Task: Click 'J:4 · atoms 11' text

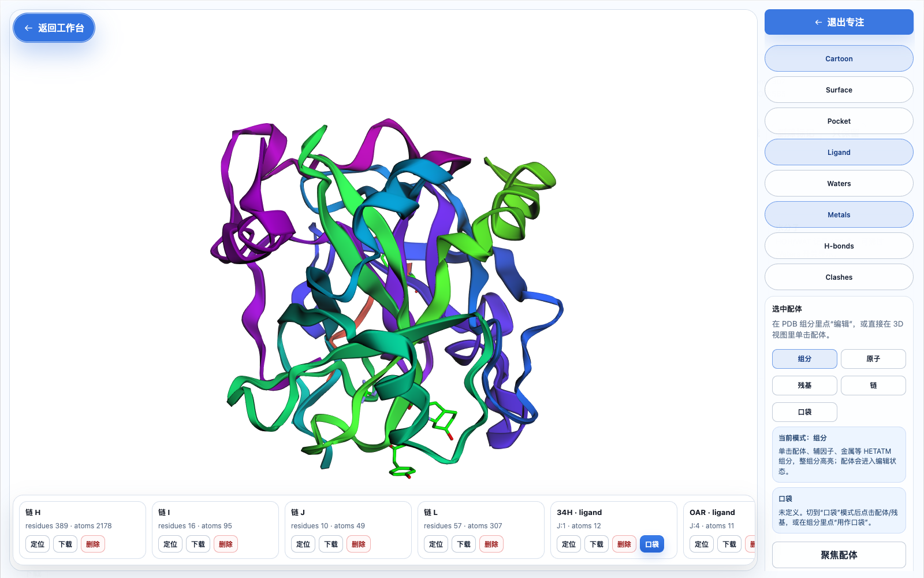Action: click(711, 525)
